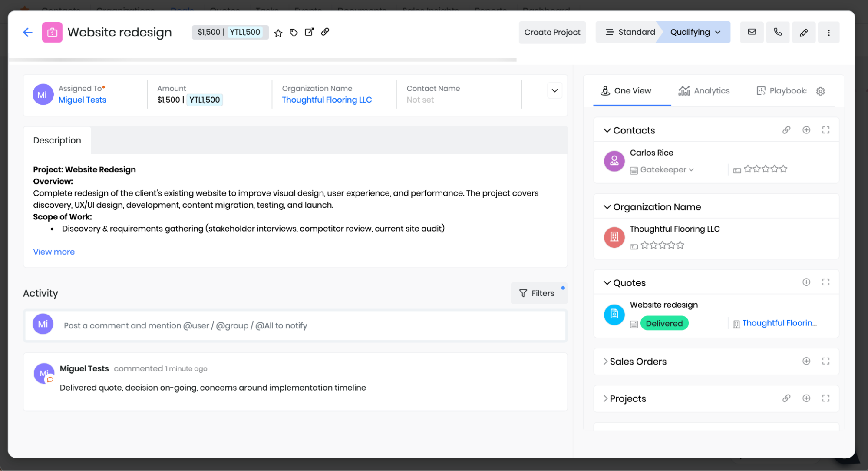Select the Description tab
868x471 pixels.
[57, 140]
